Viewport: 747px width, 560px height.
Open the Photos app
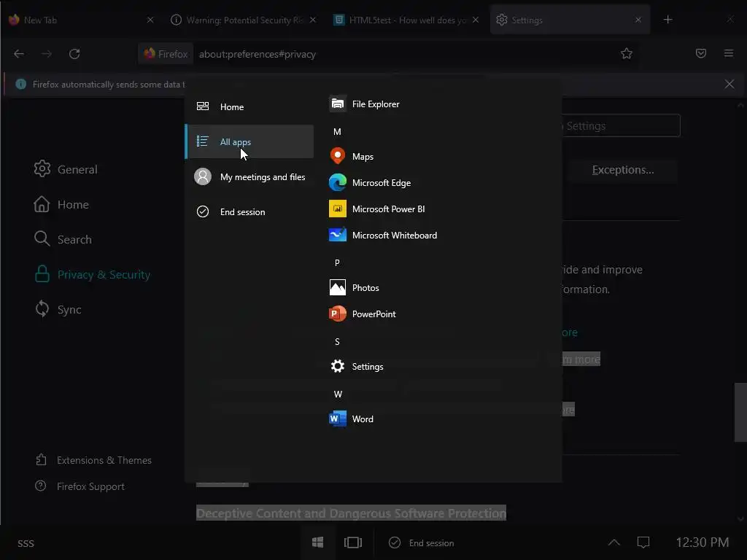(355, 287)
